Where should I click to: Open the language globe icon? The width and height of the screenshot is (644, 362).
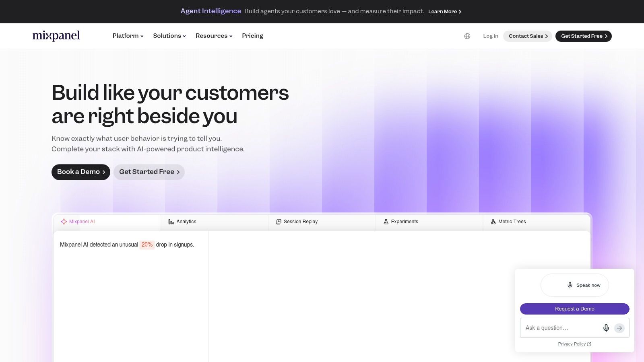click(x=467, y=36)
